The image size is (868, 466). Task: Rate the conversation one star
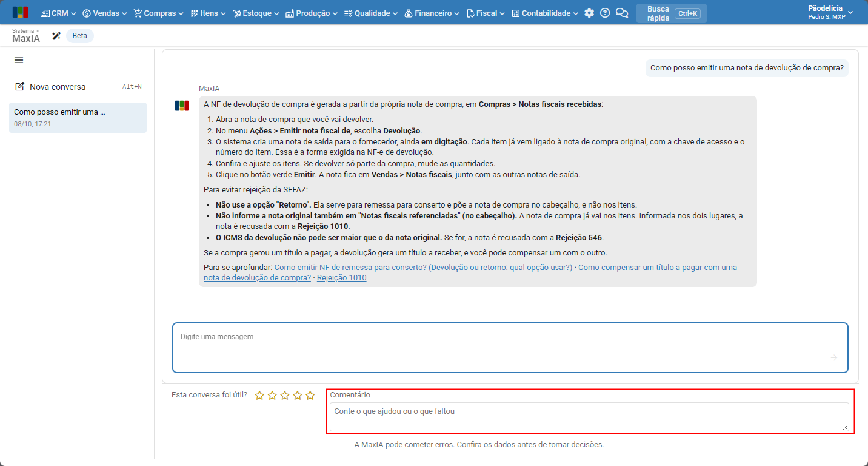point(259,396)
